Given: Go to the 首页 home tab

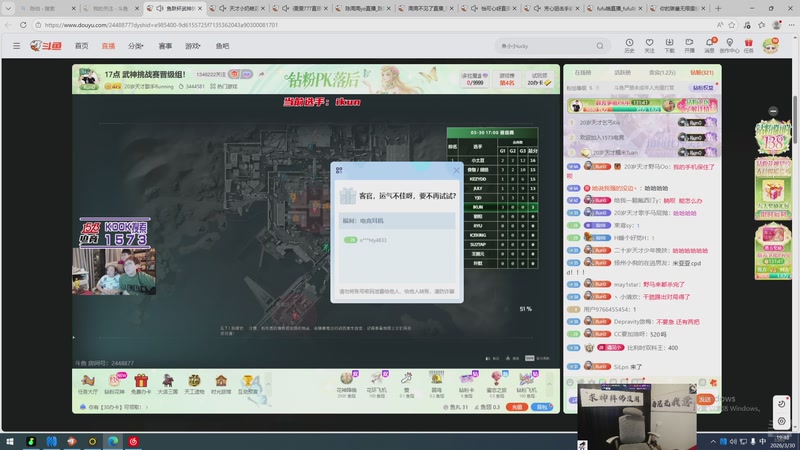Looking at the screenshot, I should [x=81, y=46].
